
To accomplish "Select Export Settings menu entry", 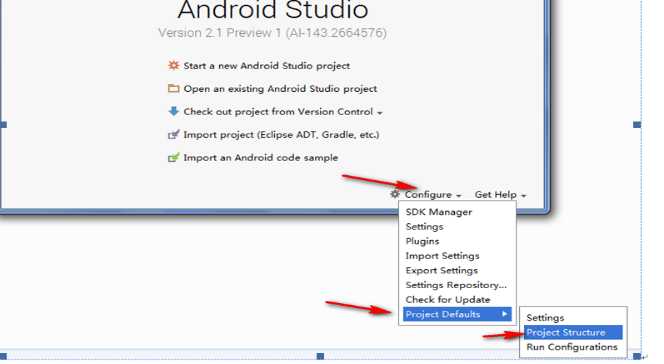I will click(441, 270).
